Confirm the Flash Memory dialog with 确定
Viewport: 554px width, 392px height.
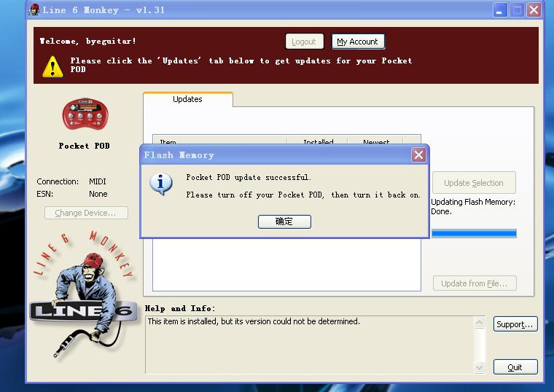point(284,222)
